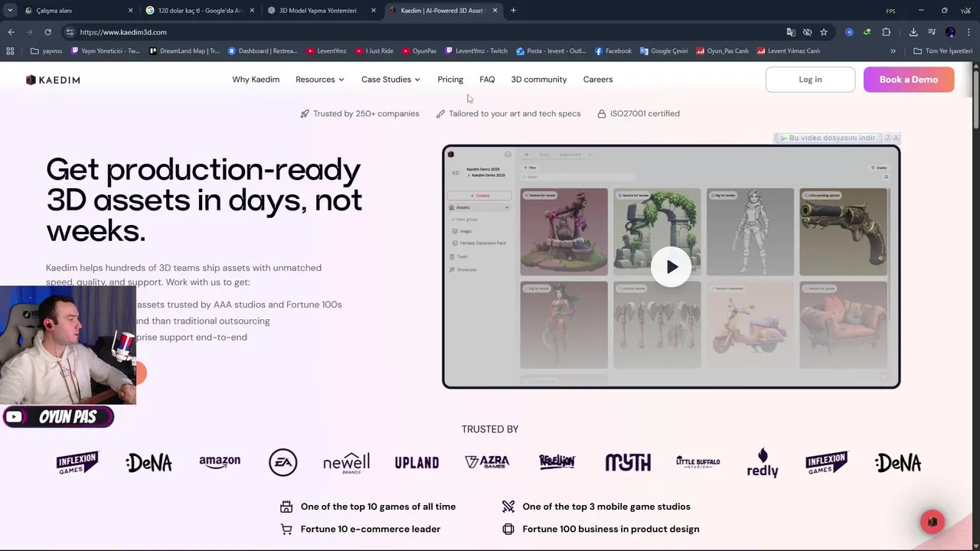The height and width of the screenshot is (551, 980).
Task: Click the Google Translate page icon
Action: [x=791, y=32]
